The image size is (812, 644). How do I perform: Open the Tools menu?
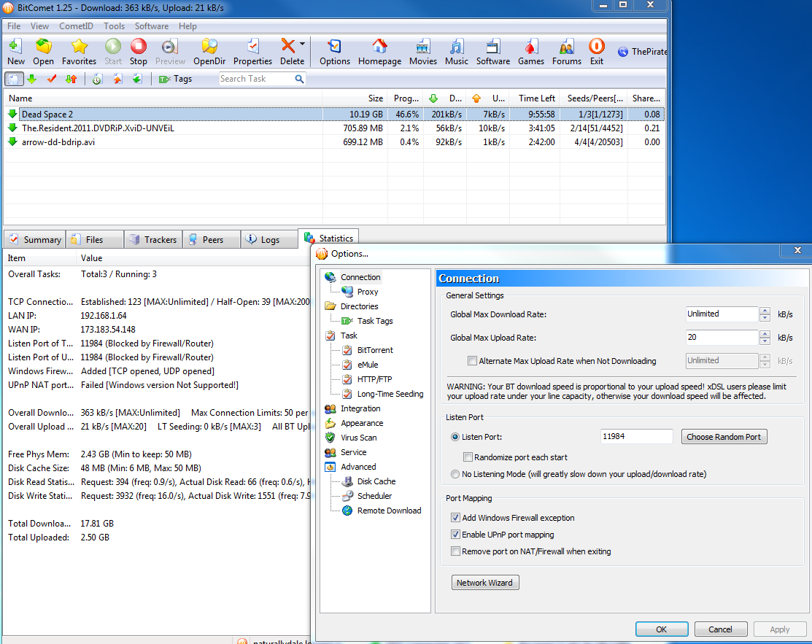(114, 26)
